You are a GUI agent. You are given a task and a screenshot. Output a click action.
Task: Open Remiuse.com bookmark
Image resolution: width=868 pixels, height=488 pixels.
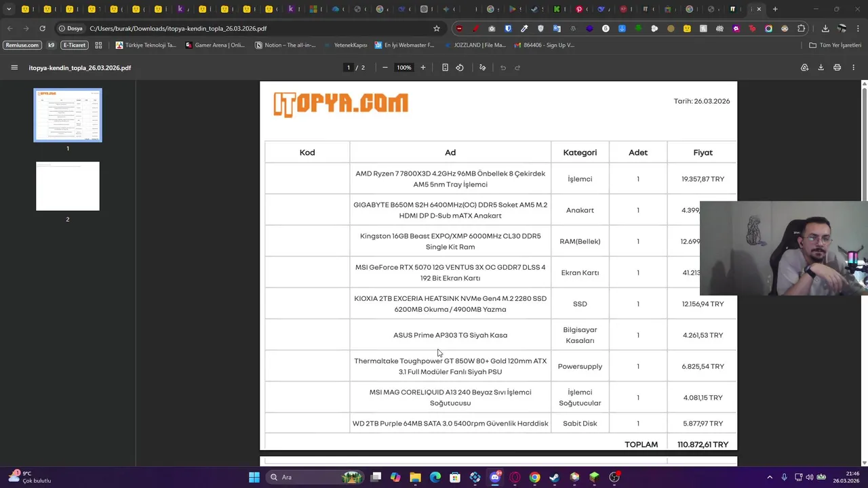pyautogui.click(x=22, y=45)
